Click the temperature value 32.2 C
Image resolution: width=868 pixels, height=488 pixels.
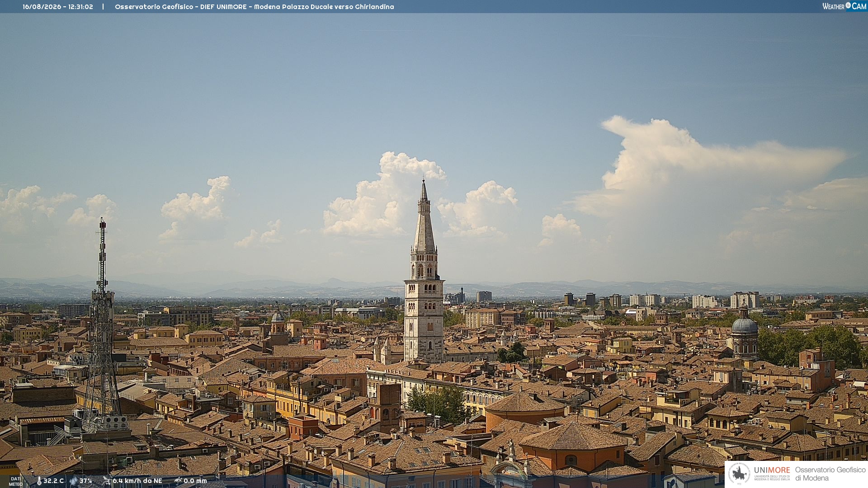pos(54,481)
